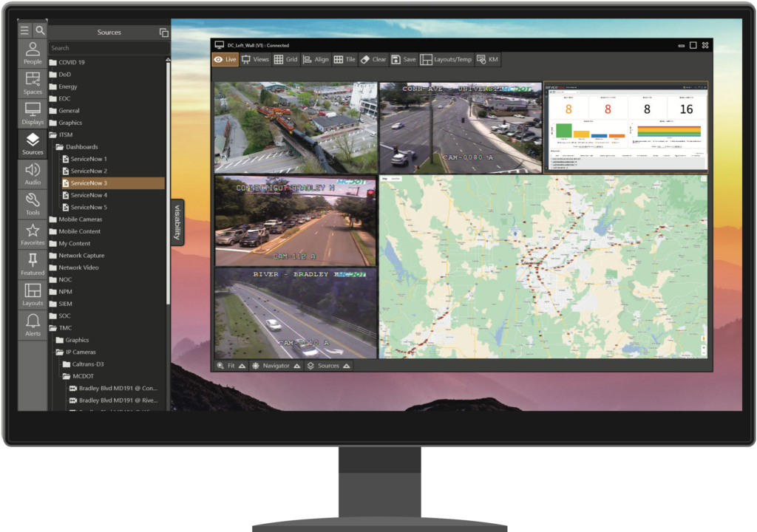757x532 pixels.
Task: Toggle the Fit control in the status bar
Action: tap(230, 366)
